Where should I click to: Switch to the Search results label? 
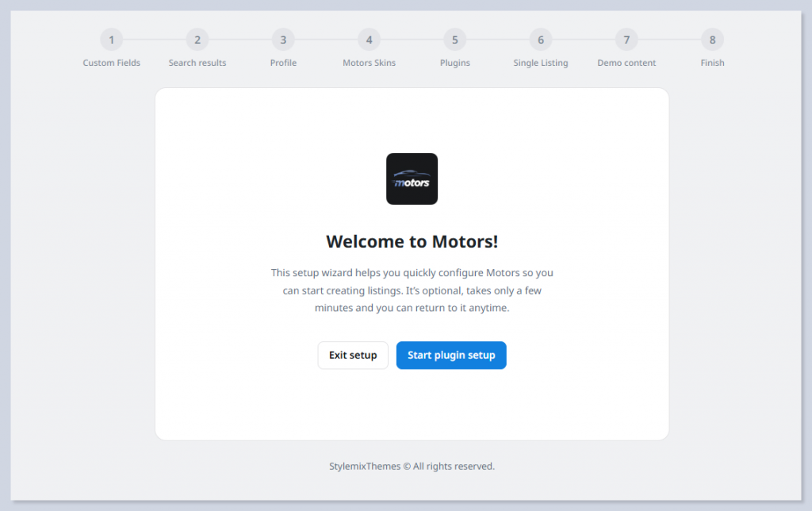(197, 63)
